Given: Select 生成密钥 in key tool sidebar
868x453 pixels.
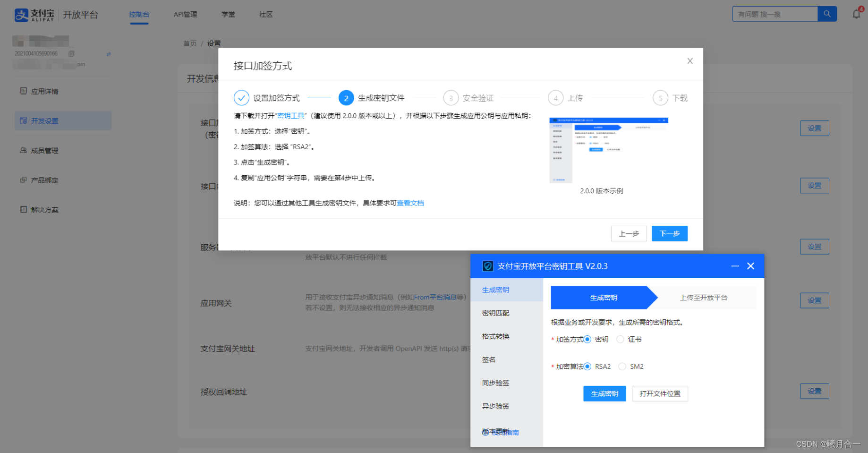Looking at the screenshot, I should click(x=507, y=290).
